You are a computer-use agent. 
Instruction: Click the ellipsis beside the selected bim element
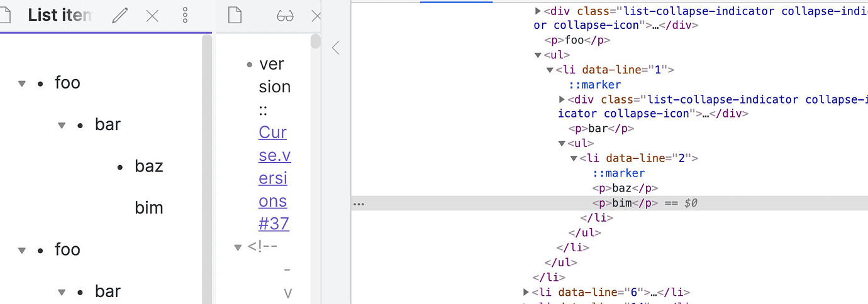click(x=359, y=204)
